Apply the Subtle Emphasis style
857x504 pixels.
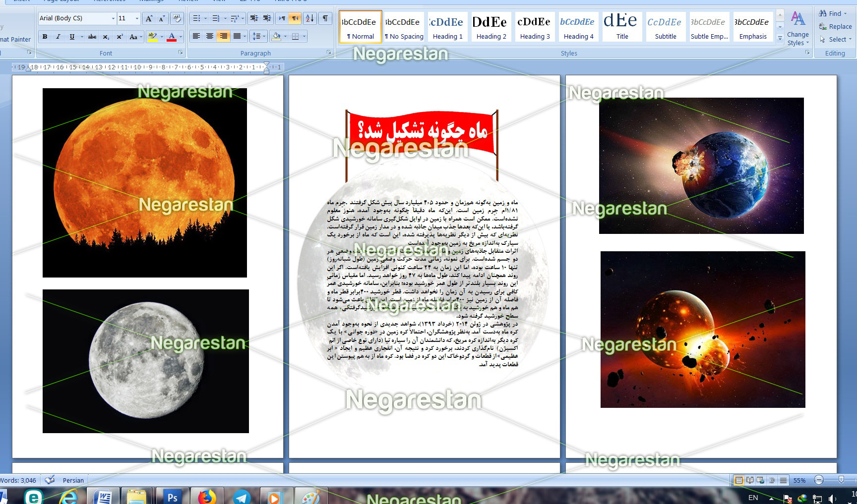coord(709,27)
